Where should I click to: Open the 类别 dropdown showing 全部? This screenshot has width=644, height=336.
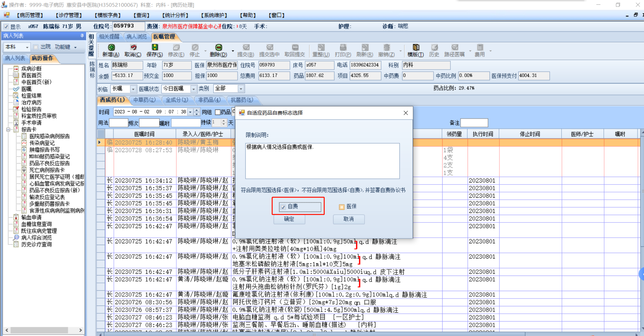click(241, 89)
